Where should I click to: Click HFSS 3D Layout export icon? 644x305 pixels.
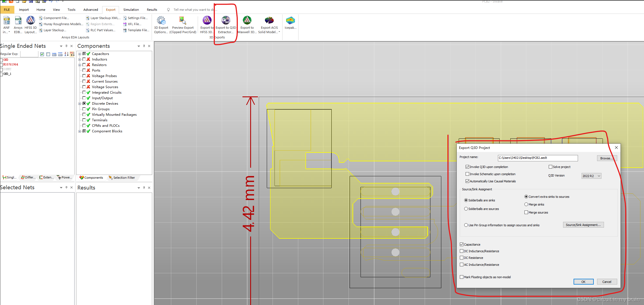click(30, 20)
